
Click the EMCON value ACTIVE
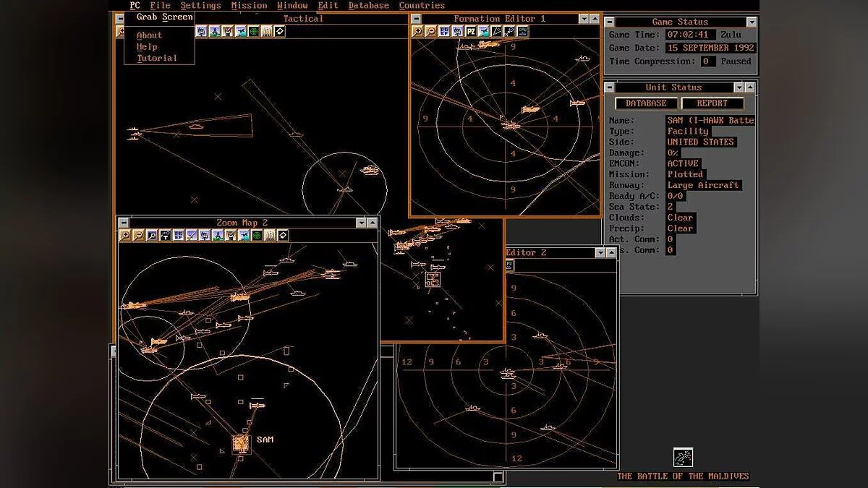(x=683, y=163)
